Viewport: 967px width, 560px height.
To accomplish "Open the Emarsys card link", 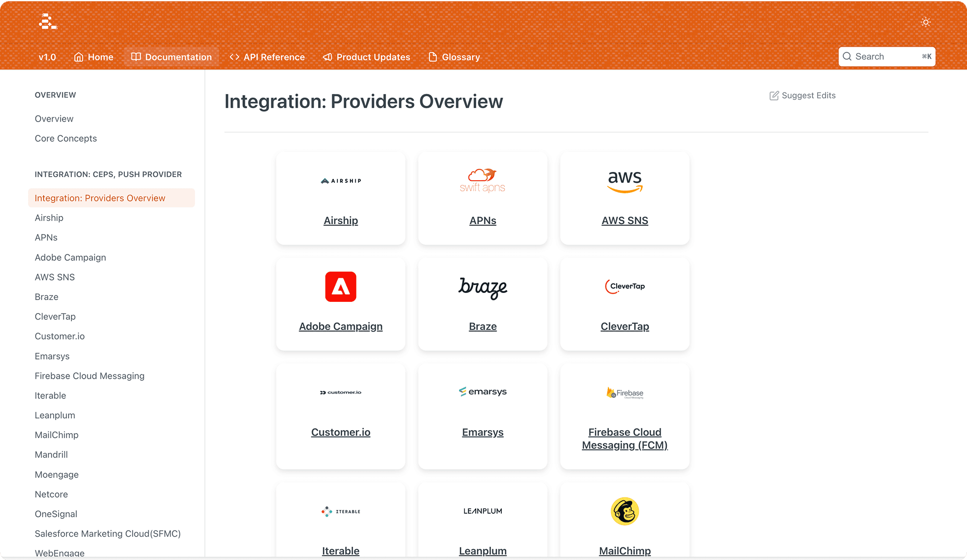I will pyautogui.click(x=482, y=433).
